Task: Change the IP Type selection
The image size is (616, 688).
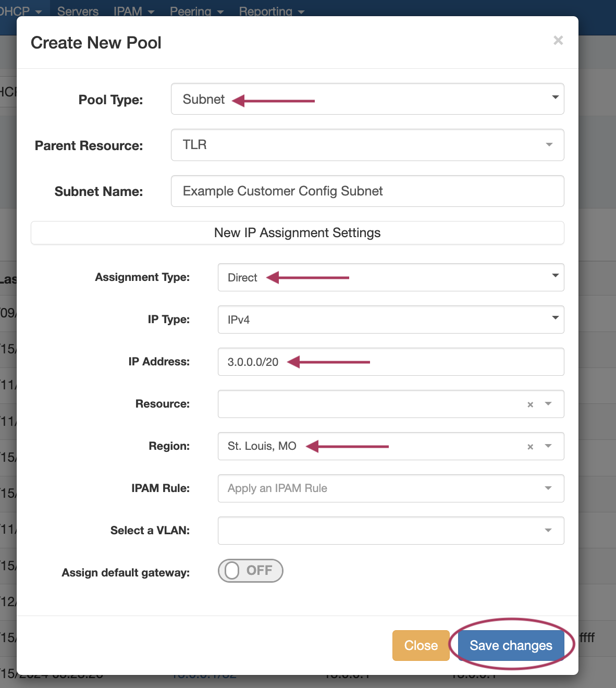Action: (x=391, y=320)
